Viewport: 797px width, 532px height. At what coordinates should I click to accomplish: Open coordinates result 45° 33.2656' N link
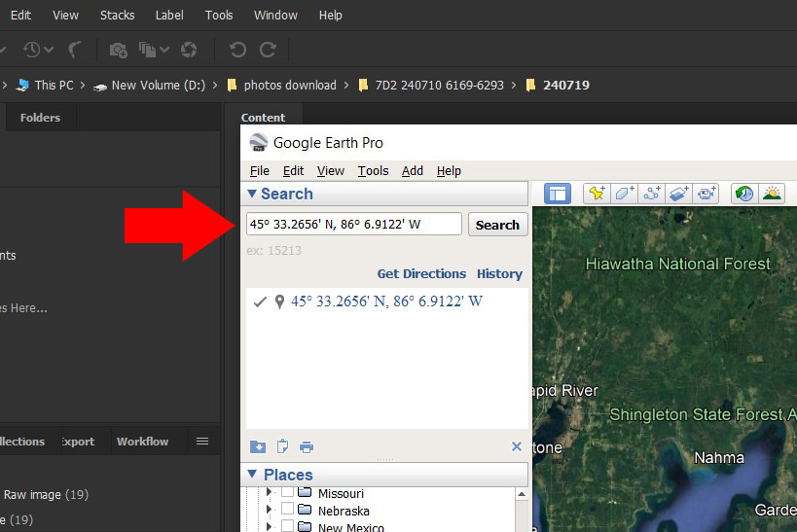[386, 301]
